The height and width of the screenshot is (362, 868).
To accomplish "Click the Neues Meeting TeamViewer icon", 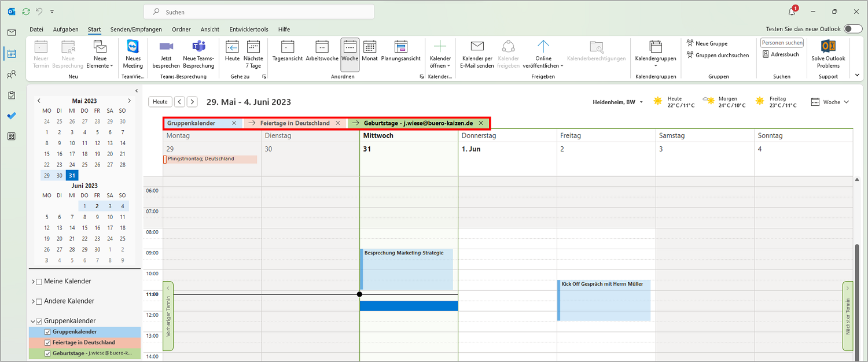I will (x=133, y=54).
